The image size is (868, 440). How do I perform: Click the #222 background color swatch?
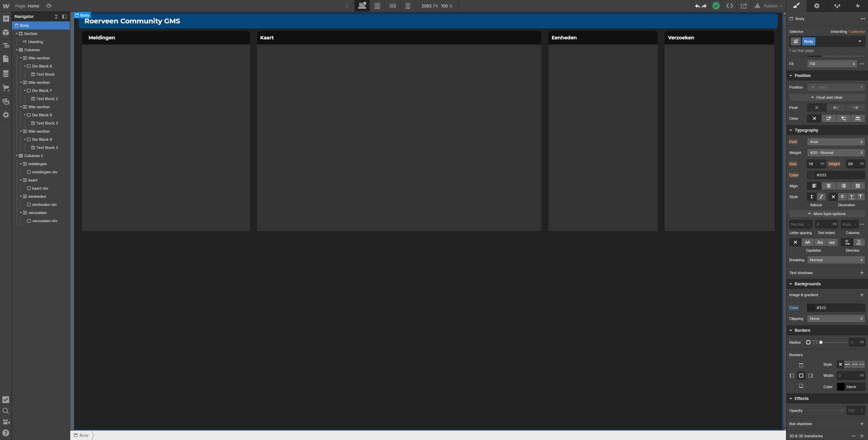(x=811, y=308)
